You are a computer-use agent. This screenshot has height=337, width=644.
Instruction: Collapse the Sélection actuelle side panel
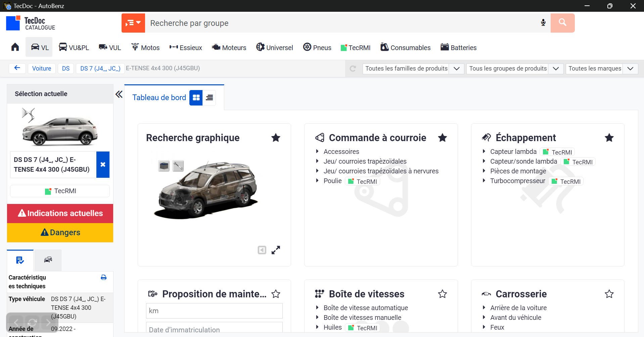[119, 94]
